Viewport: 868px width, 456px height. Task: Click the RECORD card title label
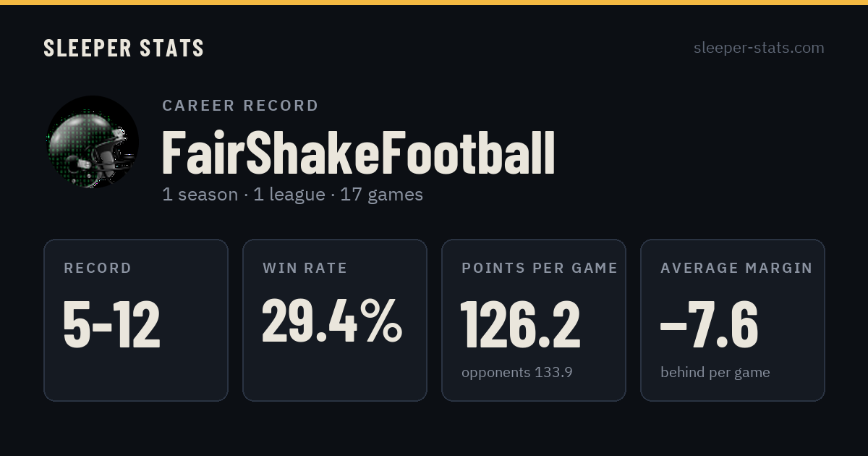[x=98, y=269]
